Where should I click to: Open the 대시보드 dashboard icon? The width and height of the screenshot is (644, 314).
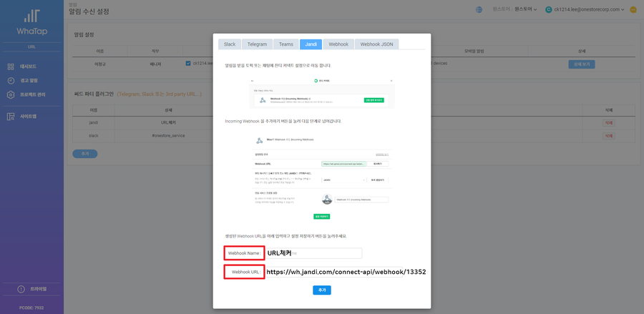coord(11,67)
